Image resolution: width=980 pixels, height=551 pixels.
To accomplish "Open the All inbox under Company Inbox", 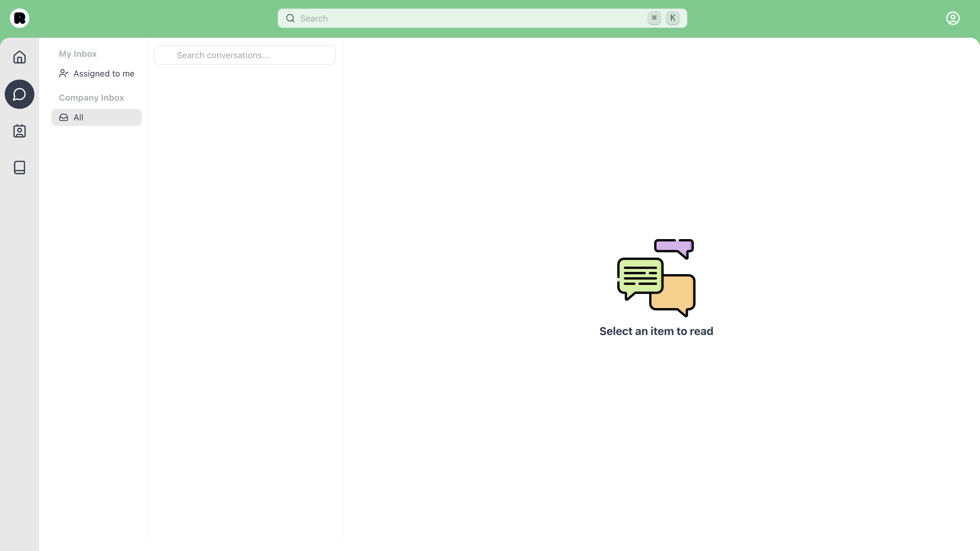I will pyautogui.click(x=96, y=117).
